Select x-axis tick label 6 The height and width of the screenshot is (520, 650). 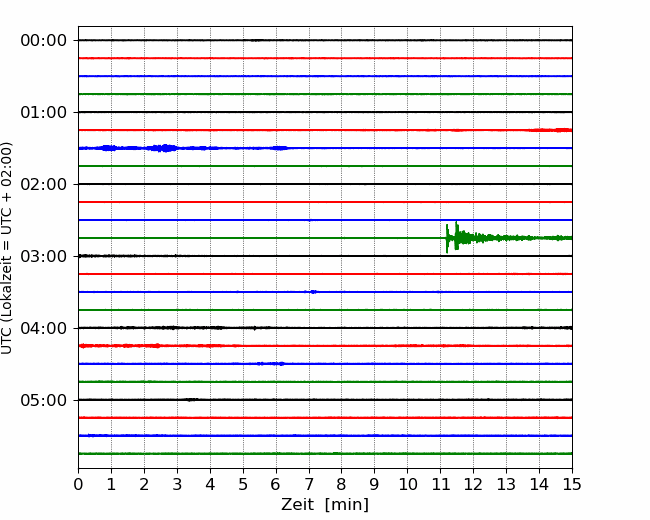pos(276,484)
